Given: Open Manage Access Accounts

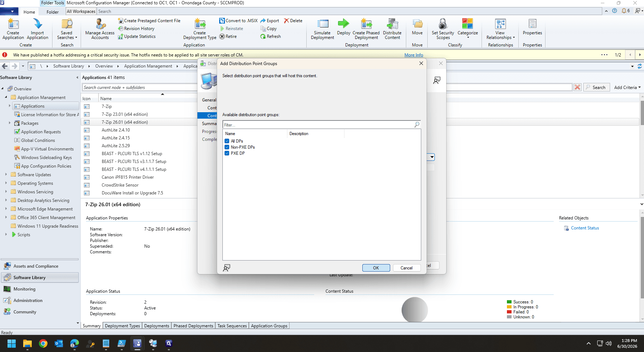Looking at the screenshot, I should coord(100,29).
